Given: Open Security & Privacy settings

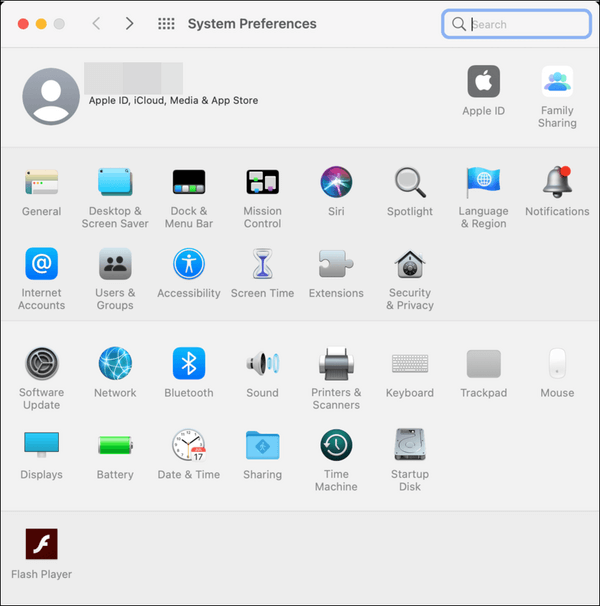Looking at the screenshot, I should point(410,265).
